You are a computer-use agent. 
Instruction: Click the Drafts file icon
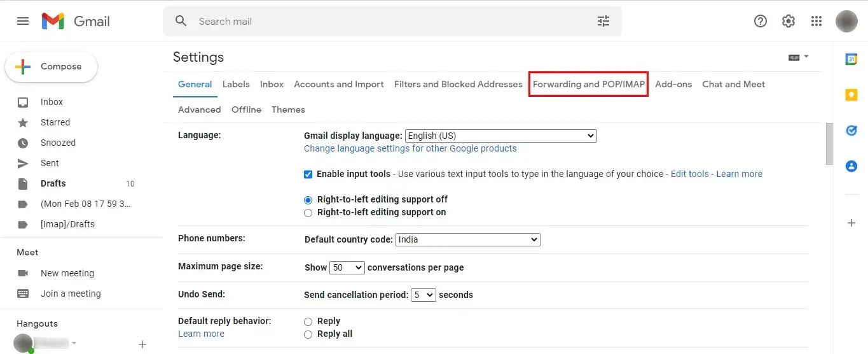click(23, 183)
